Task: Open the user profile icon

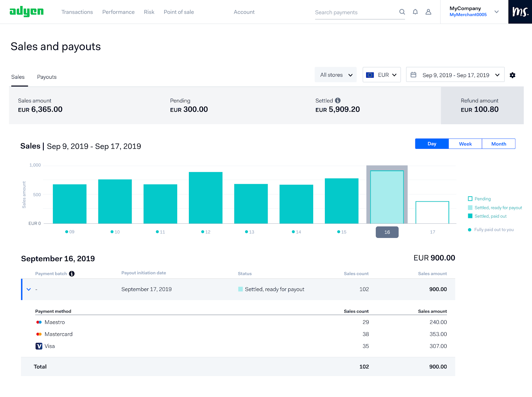Action: 428,12
